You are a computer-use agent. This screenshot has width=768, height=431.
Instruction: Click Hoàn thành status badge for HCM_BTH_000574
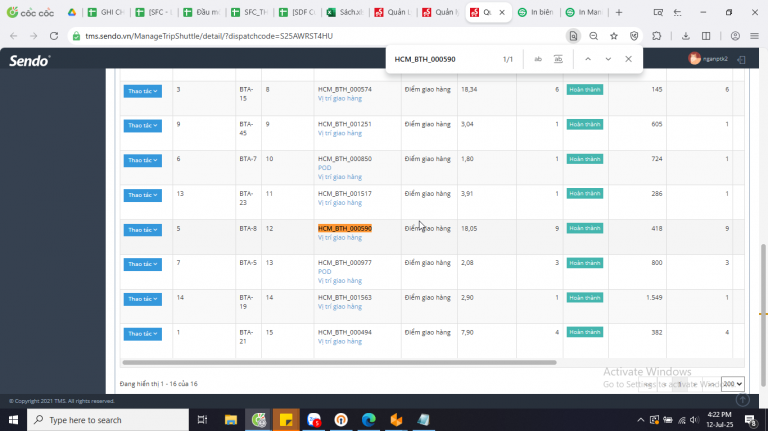click(x=585, y=90)
